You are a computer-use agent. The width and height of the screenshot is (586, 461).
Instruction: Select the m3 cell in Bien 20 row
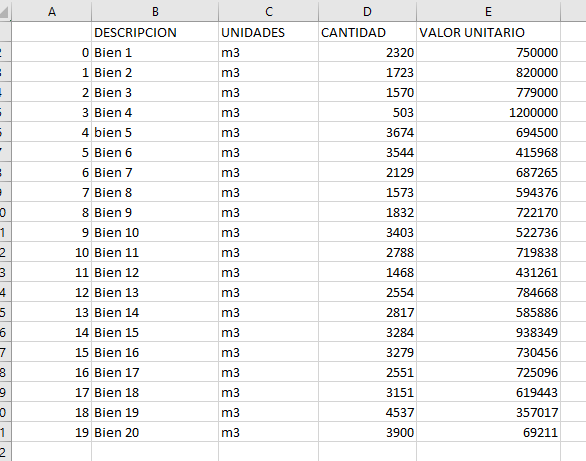coord(268,432)
